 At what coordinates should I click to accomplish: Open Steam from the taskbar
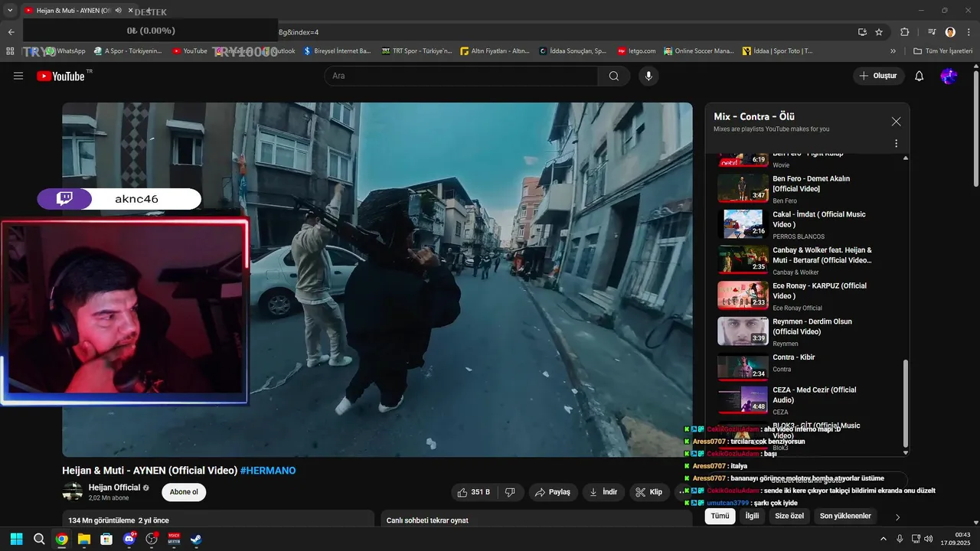[x=196, y=539]
